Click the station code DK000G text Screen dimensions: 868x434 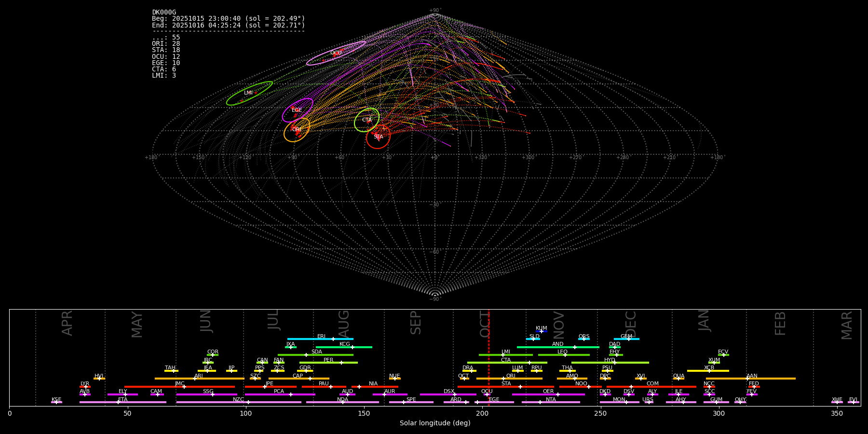(x=164, y=13)
